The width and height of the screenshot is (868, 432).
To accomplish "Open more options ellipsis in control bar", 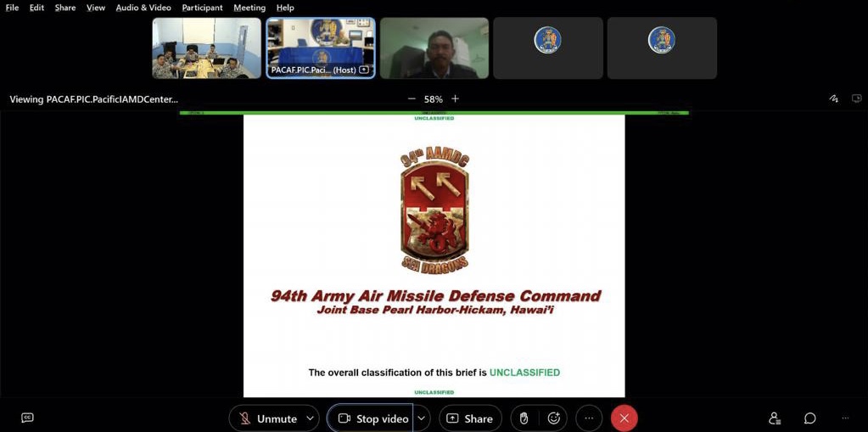I will tap(589, 418).
